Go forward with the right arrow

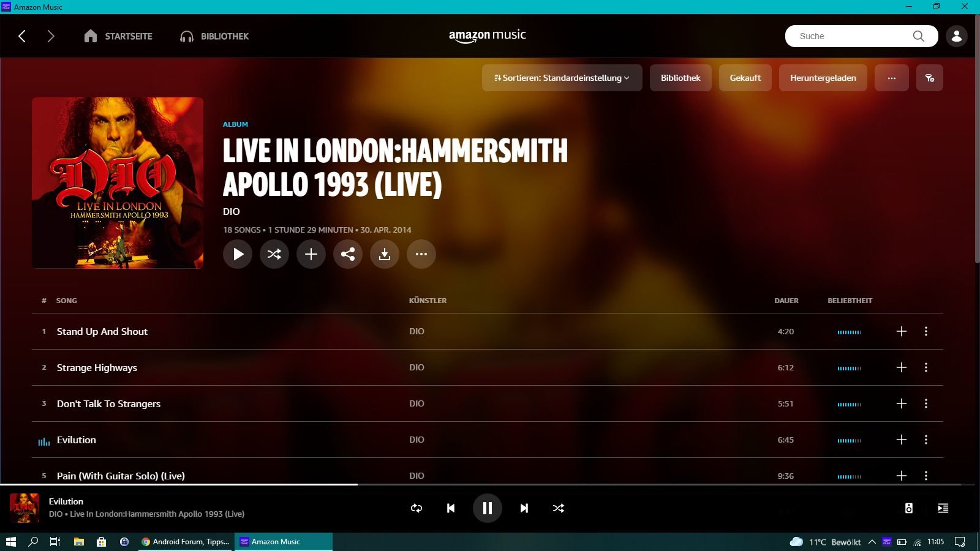click(x=51, y=36)
